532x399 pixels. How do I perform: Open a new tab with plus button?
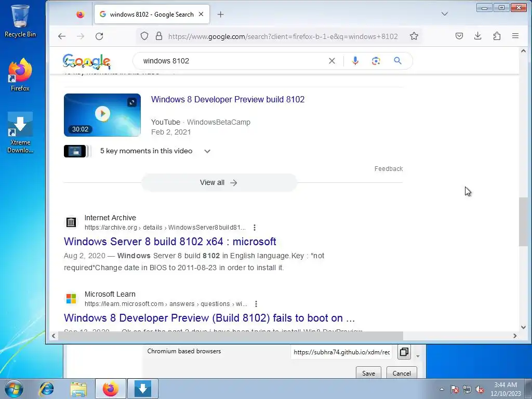tap(220, 14)
